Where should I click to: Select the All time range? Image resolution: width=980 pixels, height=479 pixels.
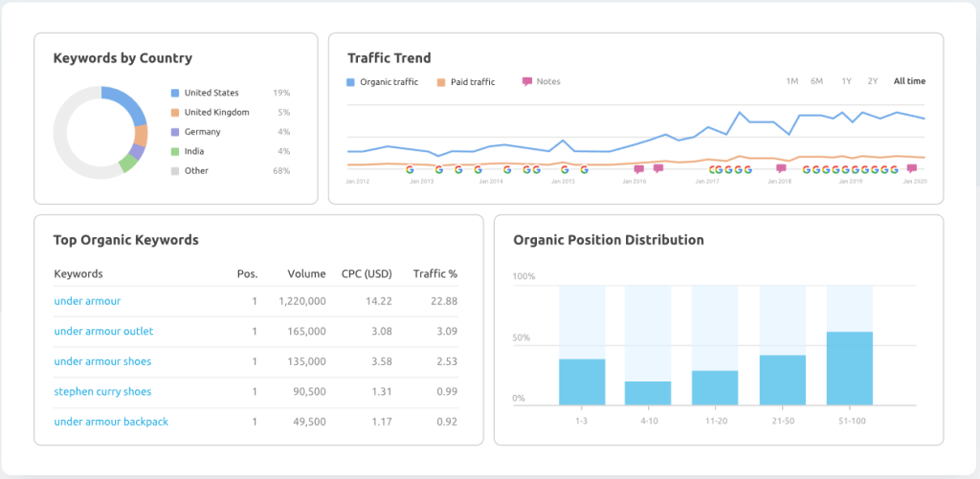point(909,81)
